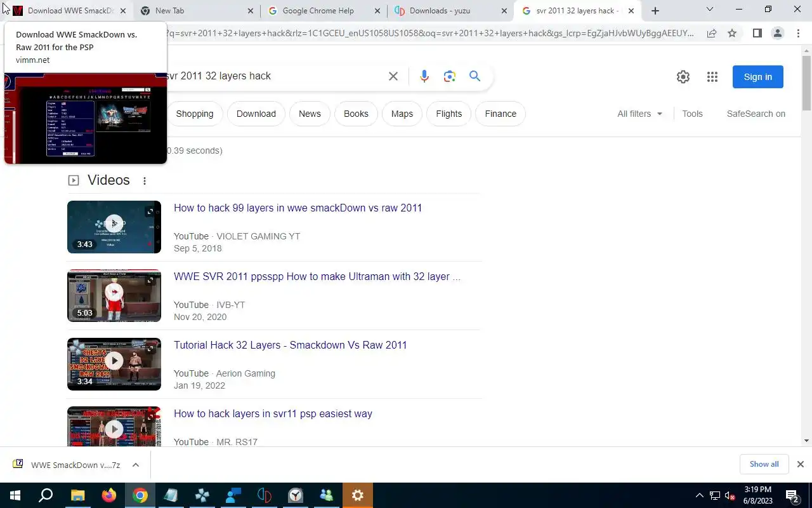Open Settings gear app in taskbar
Screen dimensions: 812x508
tap(358, 495)
